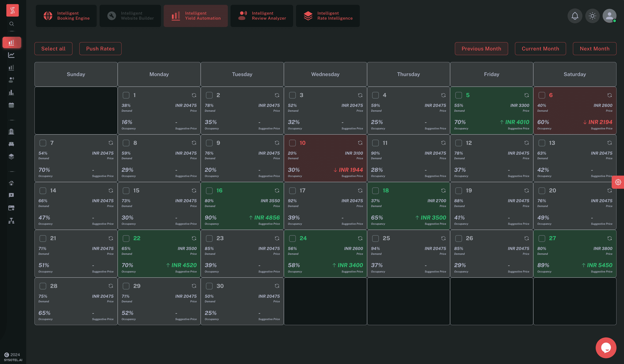Refresh rates for day 16

click(x=277, y=190)
